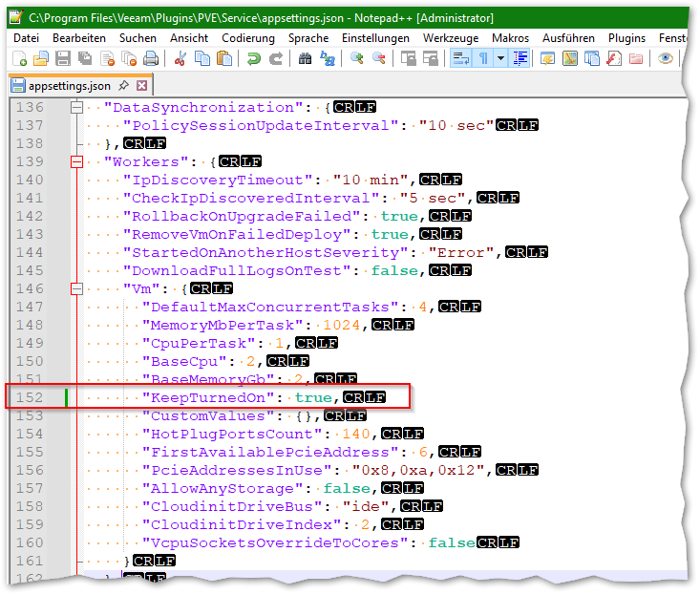Collapse the "Workers" fold marker

click(x=77, y=161)
